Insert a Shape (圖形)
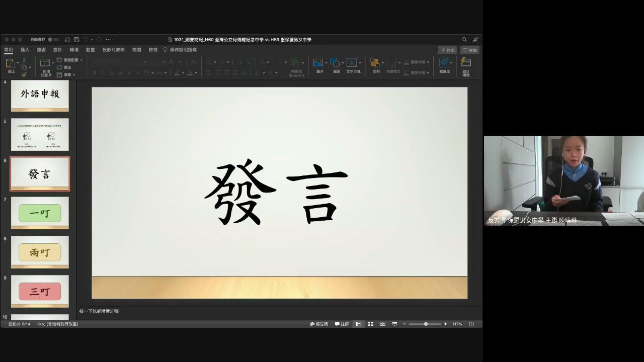This screenshot has width=644, height=362. click(x=336, y=63)
